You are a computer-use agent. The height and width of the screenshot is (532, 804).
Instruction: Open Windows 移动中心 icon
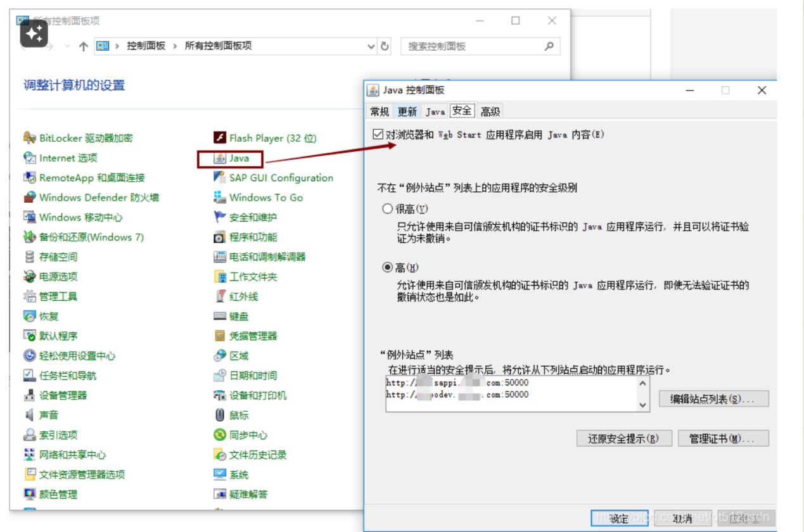(29, 217)
